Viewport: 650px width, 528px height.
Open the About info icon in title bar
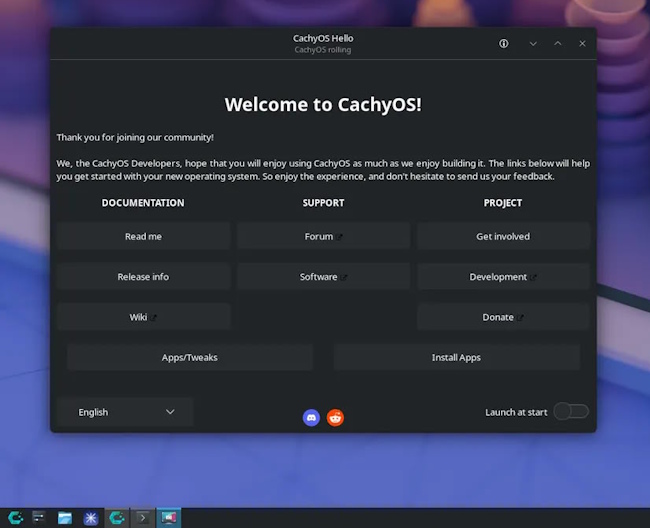coord(503,44)
